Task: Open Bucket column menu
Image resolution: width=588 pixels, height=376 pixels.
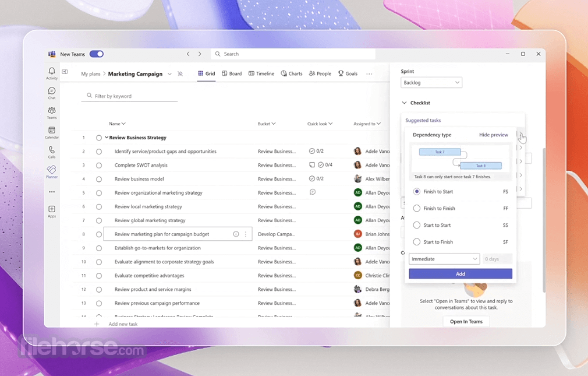Action: tap(267, 124)
